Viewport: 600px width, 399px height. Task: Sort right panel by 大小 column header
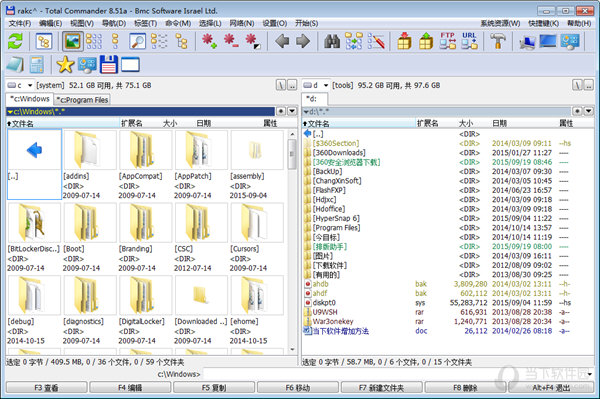pyautogui.click(x=466, y=123)
